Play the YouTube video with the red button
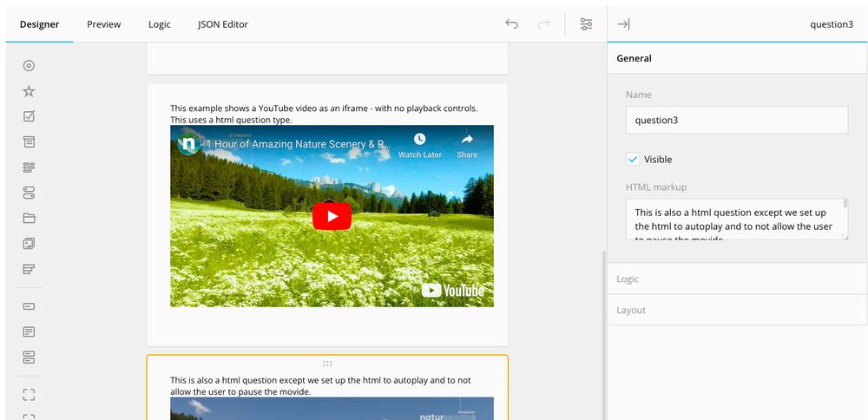The image size is (868, 420). point(332,216)
